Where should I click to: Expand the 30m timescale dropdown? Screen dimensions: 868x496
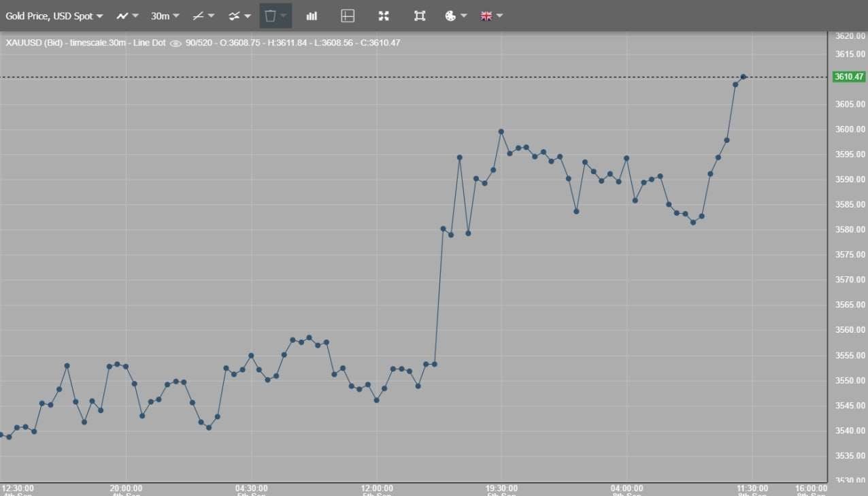(165, 16)
